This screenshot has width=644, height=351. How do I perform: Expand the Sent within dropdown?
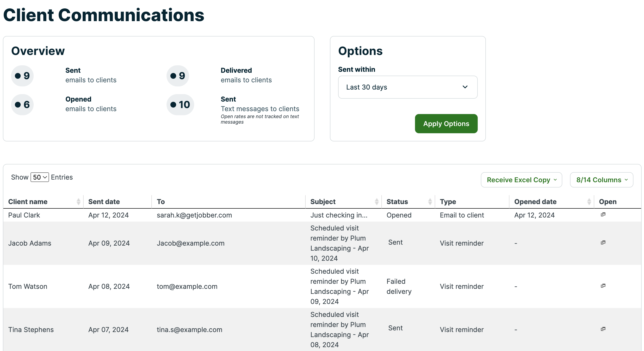click(x=408, y=87)
